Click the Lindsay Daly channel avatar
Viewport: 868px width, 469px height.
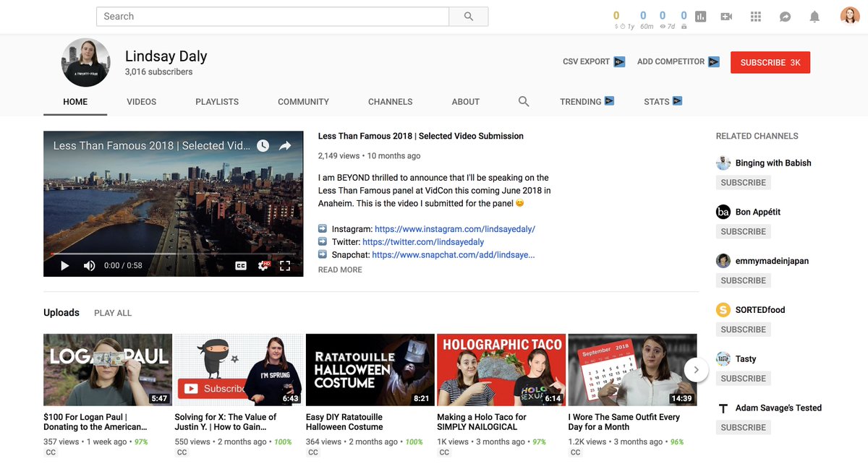[86, 63]
